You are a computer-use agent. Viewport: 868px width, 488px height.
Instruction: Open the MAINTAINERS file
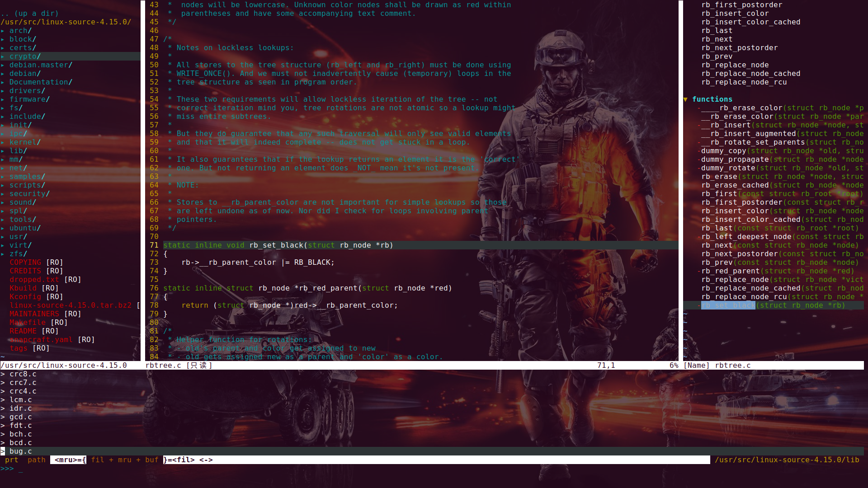pyautogui.click(x=34, y=314)
